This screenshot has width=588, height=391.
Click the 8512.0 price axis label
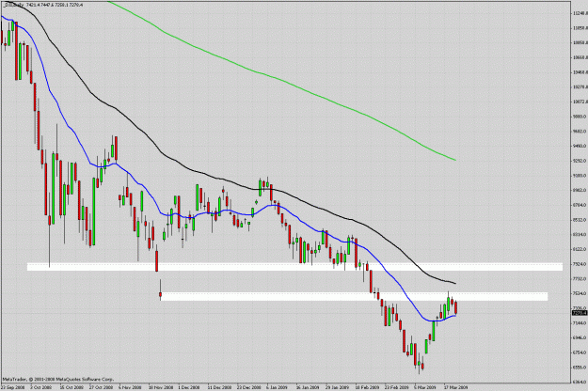(x=580, y=220)
